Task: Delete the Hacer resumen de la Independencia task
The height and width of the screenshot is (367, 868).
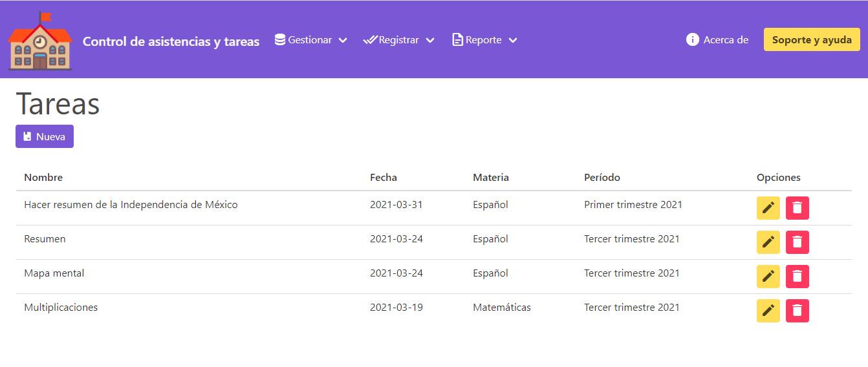Action: coord(797,207)
